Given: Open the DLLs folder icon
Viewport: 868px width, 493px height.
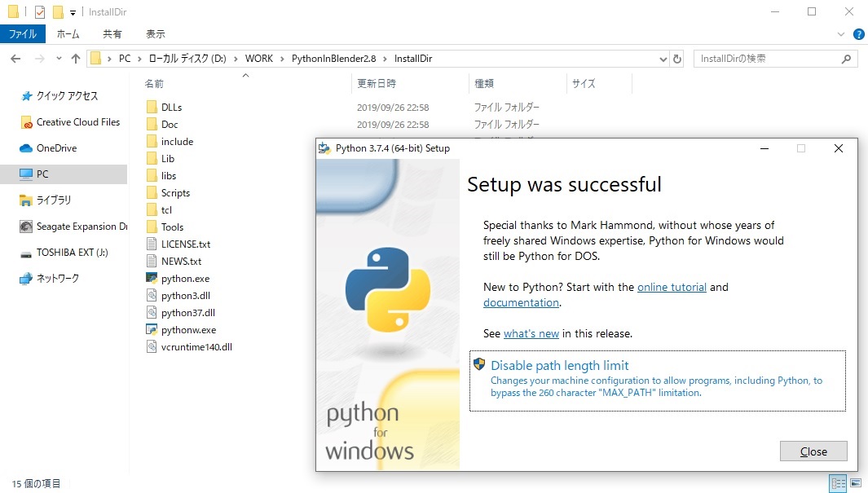Looking at the screenshot, I should point(152,107).
